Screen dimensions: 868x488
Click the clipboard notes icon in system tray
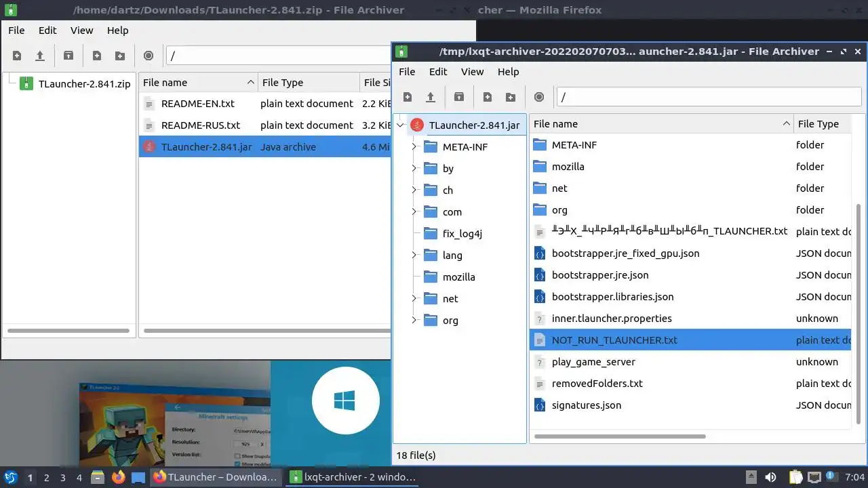point(795,477)
